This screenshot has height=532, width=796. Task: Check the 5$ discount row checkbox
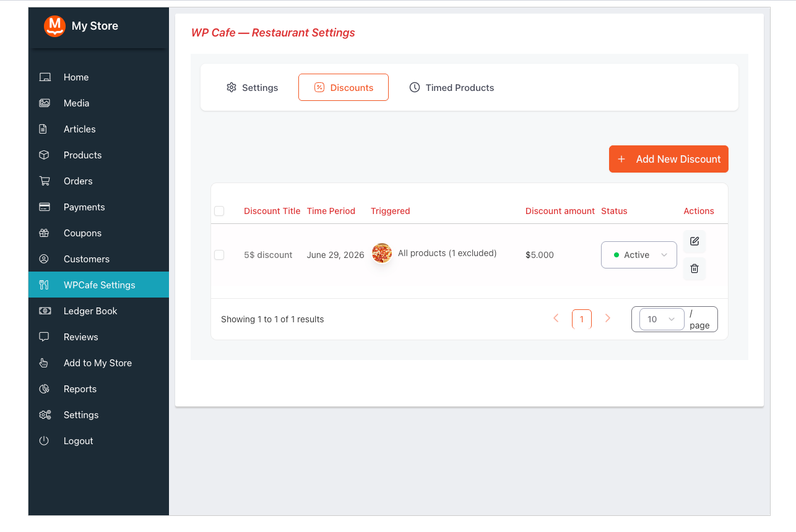[x=219, y=255]
